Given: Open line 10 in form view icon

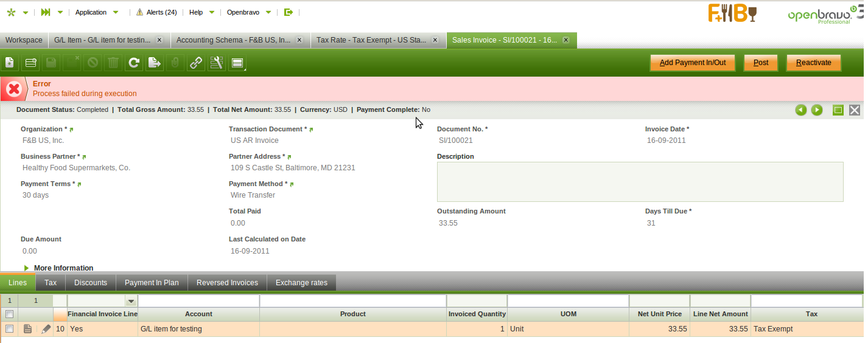Looking at the screenshot, I should pos(27,329).
